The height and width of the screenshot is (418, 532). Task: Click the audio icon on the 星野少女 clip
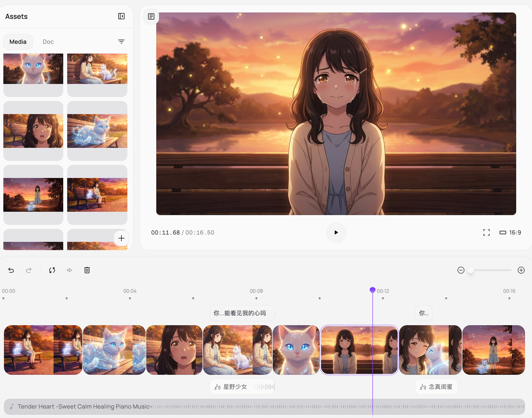(x=217, y=387)
